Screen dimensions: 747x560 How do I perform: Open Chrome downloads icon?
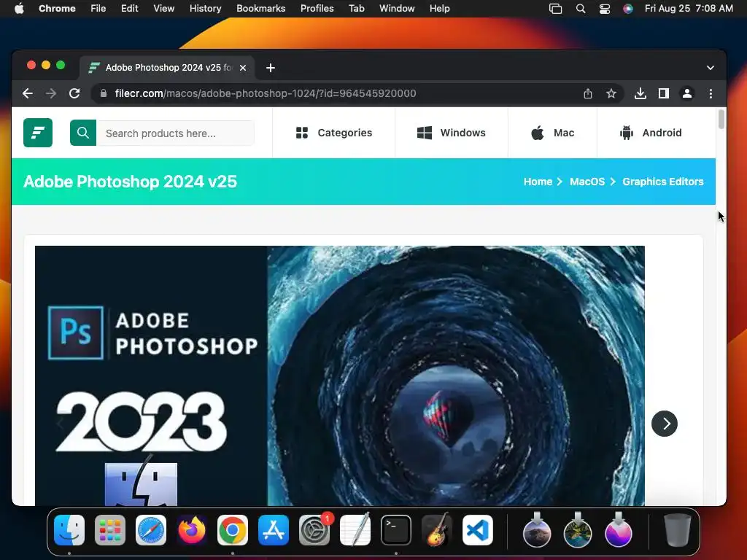click(x=640, y=93)
